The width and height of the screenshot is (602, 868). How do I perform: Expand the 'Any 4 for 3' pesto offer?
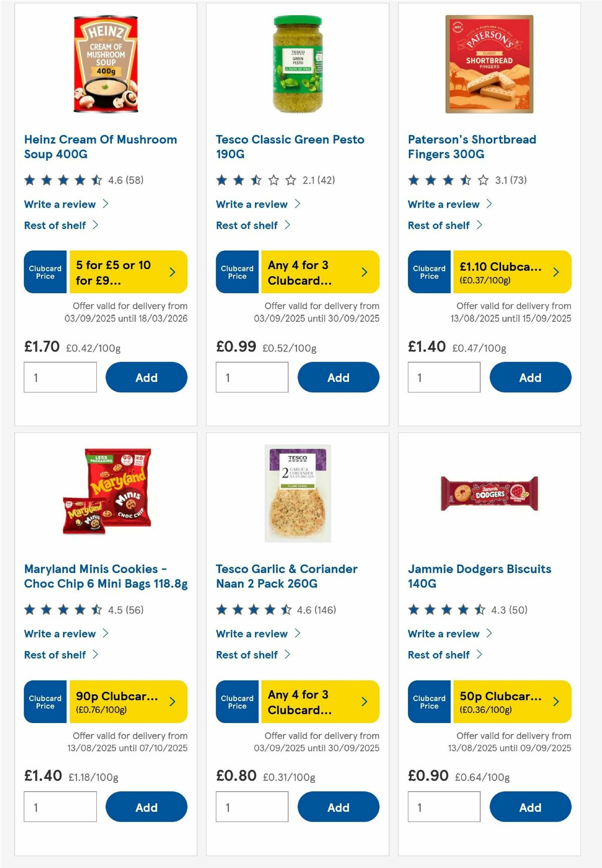pyautogui.click(x=319, y=272)
